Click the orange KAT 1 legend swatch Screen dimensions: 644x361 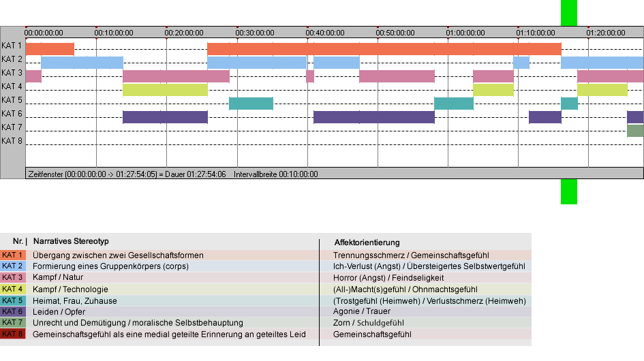[x=13, y=255]
